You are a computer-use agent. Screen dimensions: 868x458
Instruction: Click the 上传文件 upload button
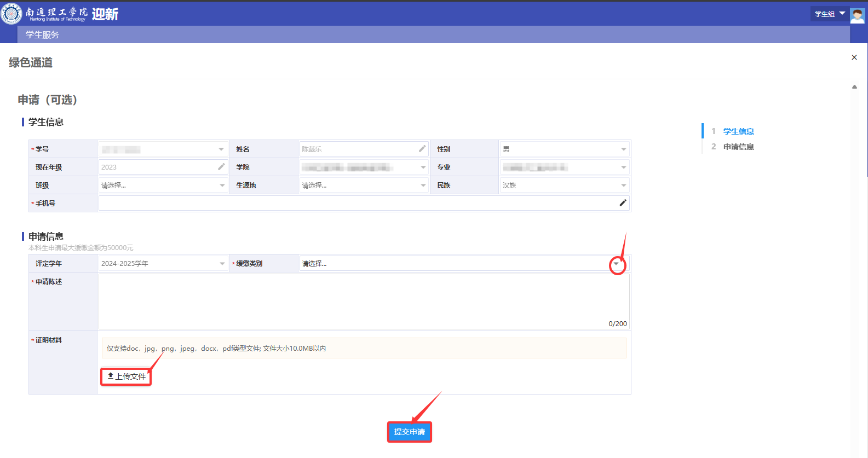click(x=127, y=376)
